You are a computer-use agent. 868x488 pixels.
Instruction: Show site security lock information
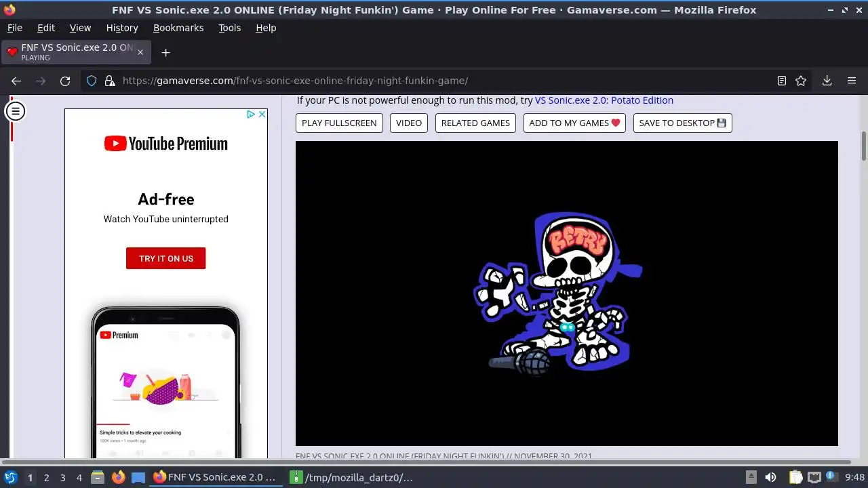(x=110, y=81)
